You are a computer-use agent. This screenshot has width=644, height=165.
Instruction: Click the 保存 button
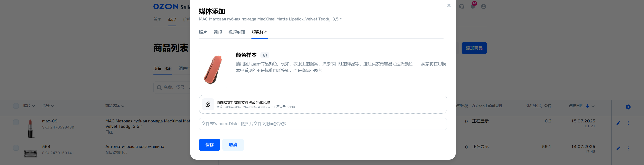click(209, 145)
